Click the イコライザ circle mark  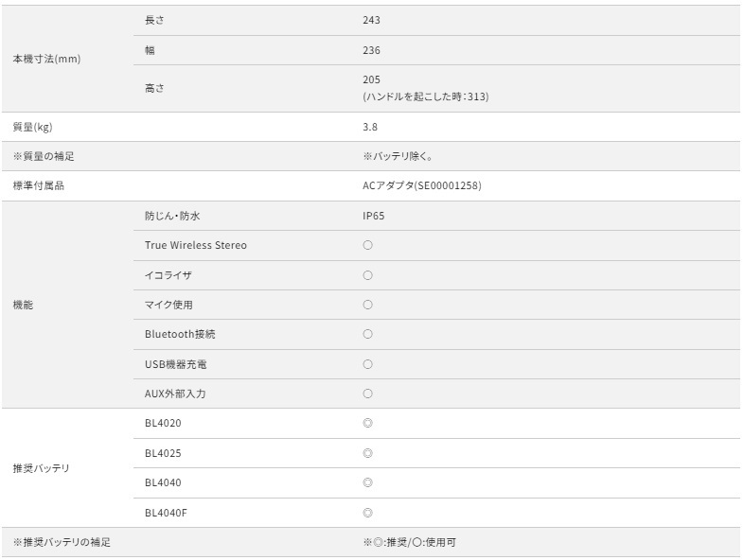pyautogui.click(x=367, y=275)
